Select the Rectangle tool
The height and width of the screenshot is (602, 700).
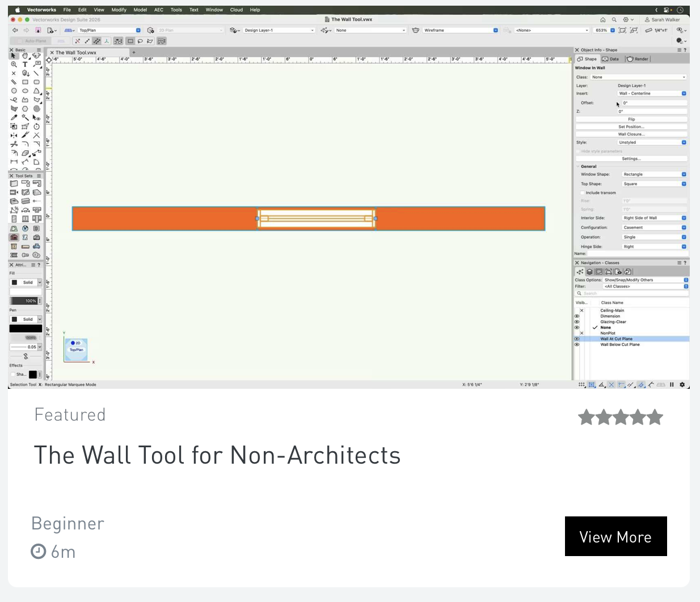point(25,82)
